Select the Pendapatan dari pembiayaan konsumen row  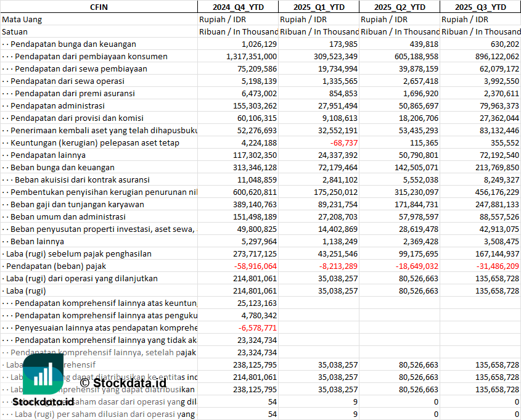point(89,56)
